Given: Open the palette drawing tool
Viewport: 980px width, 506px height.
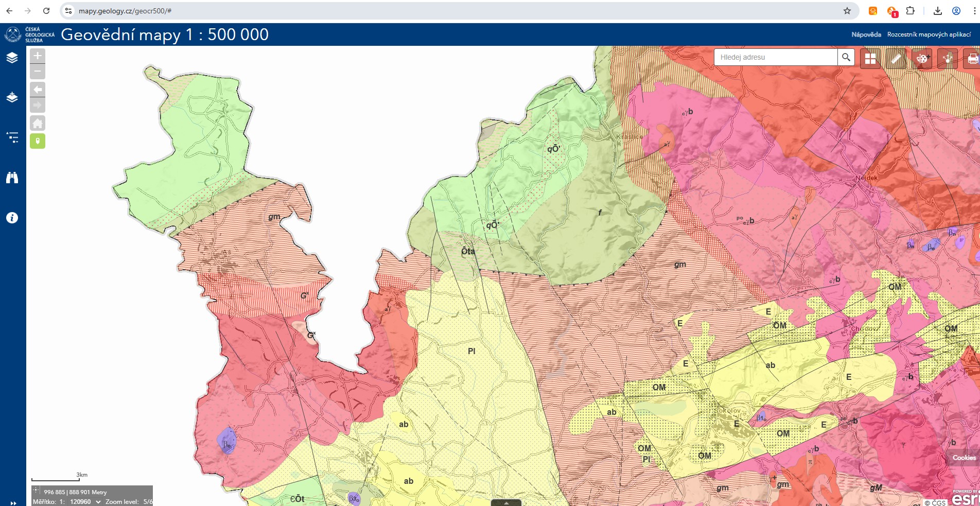Looking at the screenshot, I should pyautogui.click(x=922, y=59).
